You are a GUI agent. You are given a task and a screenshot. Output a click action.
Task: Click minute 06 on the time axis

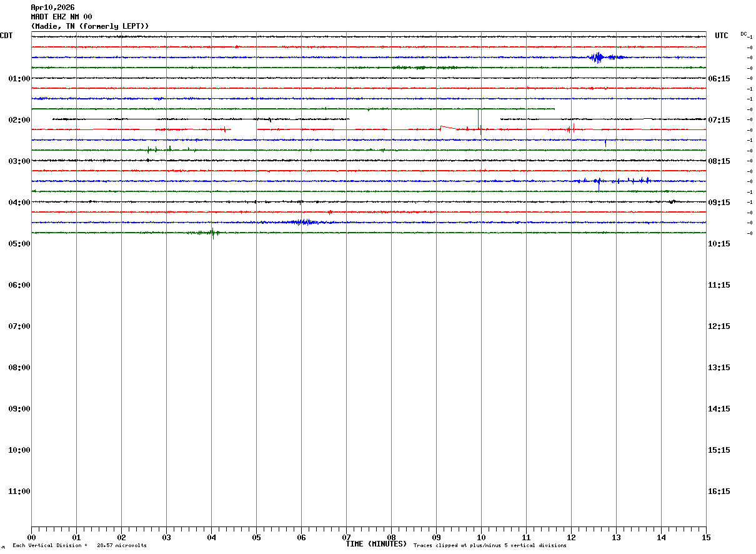click(301, 537)
